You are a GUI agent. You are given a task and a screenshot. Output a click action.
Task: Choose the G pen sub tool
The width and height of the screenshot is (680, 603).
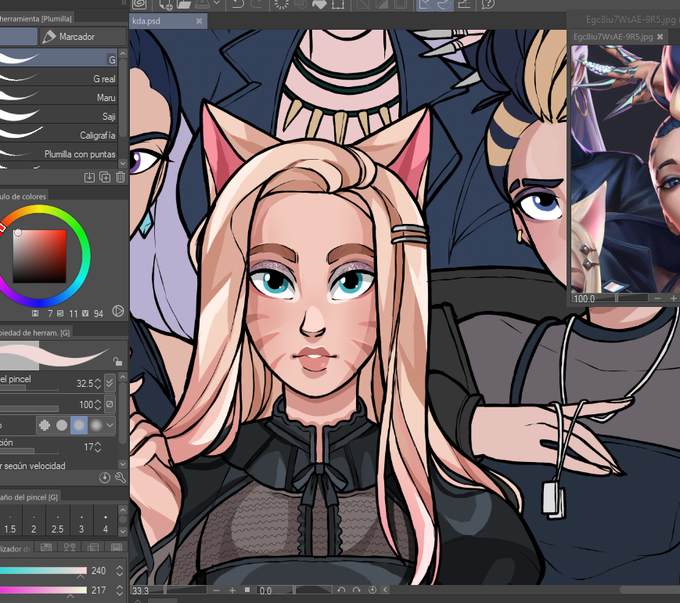(59, 58)
